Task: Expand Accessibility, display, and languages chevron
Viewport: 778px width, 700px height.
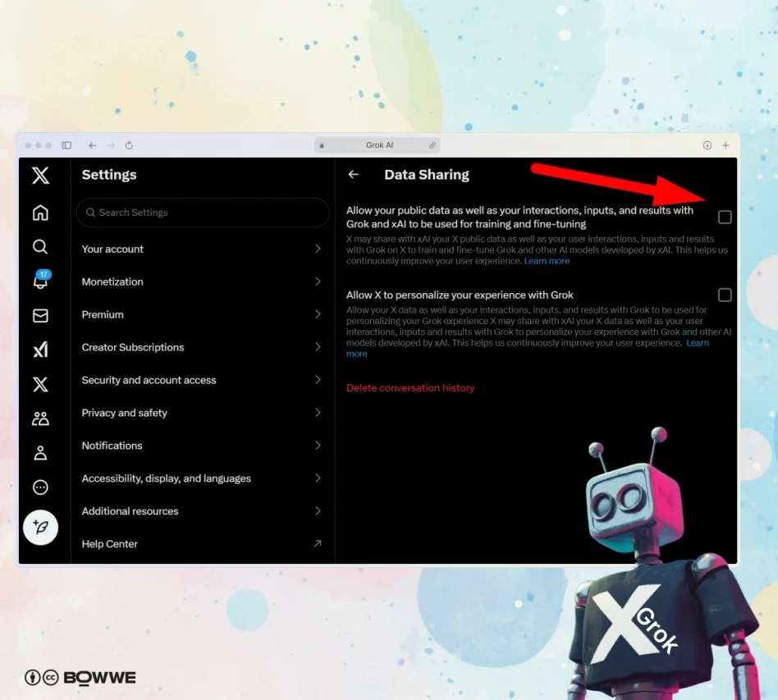Action: 318,478
